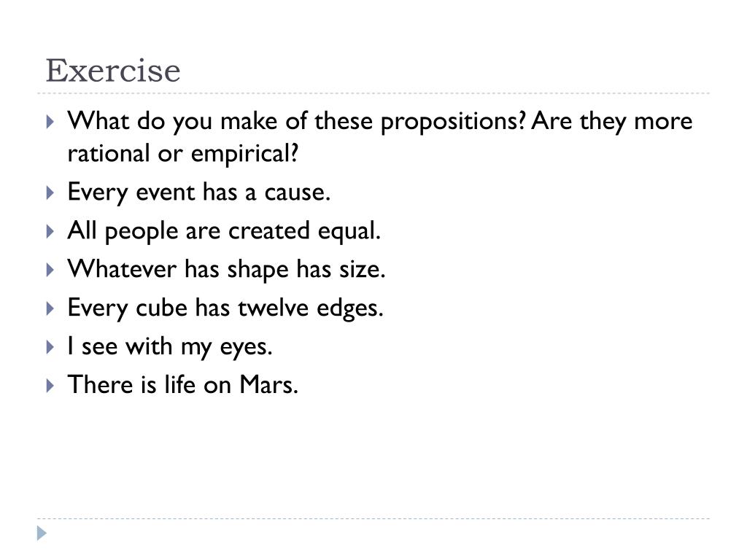Click the bullet arrow beside 'Every cube has twelve edges'

[x=50, y=308]
